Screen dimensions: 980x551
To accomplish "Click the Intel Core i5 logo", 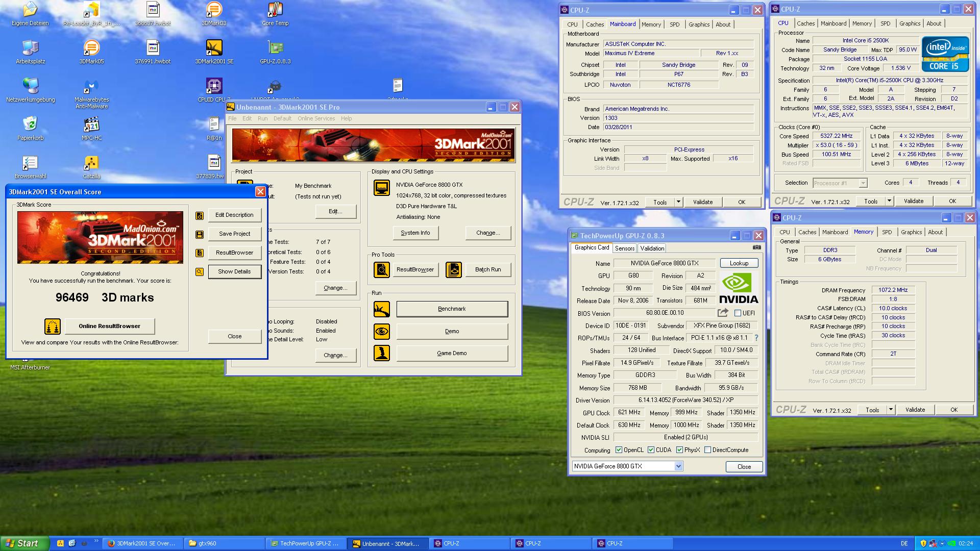I will pyautogui.click(x=945, y=54).
